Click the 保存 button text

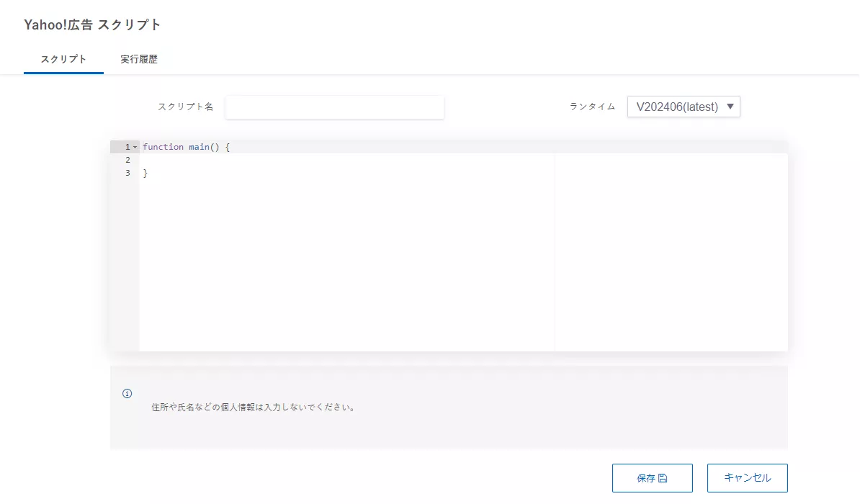pyautogui.click(x=646, y=478)
